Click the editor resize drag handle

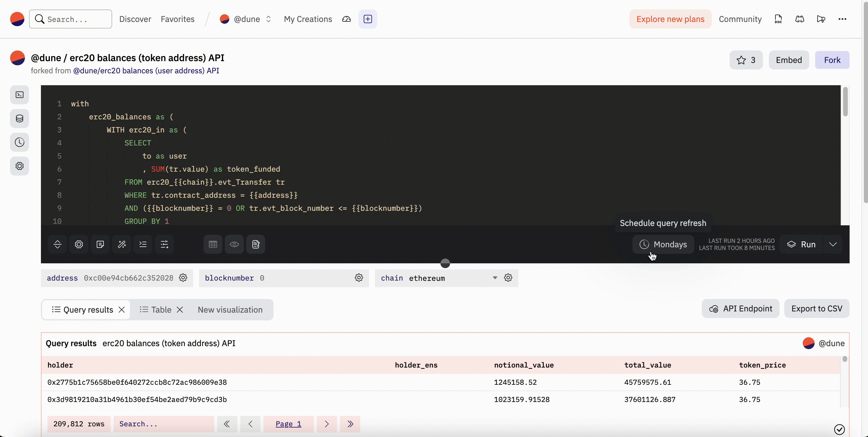[x=445, y=263]
